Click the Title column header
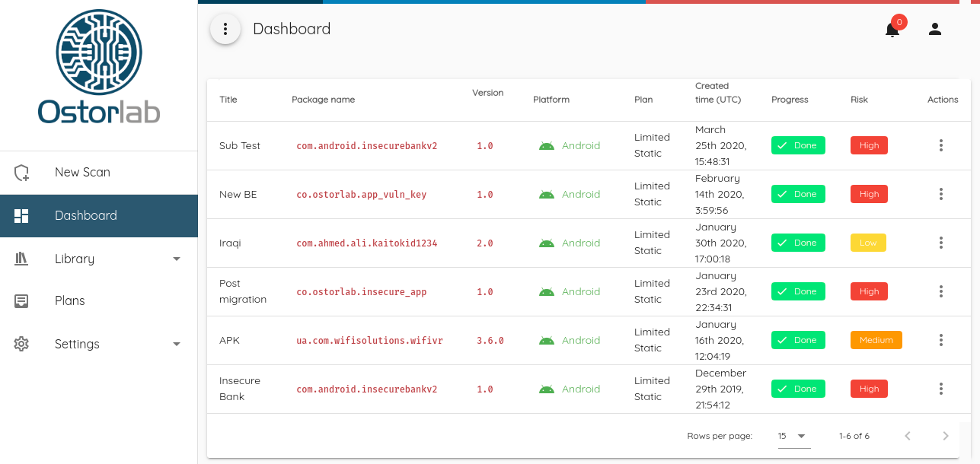The width and height of the screenshot is (980, 464). click(x=228, y=100)
